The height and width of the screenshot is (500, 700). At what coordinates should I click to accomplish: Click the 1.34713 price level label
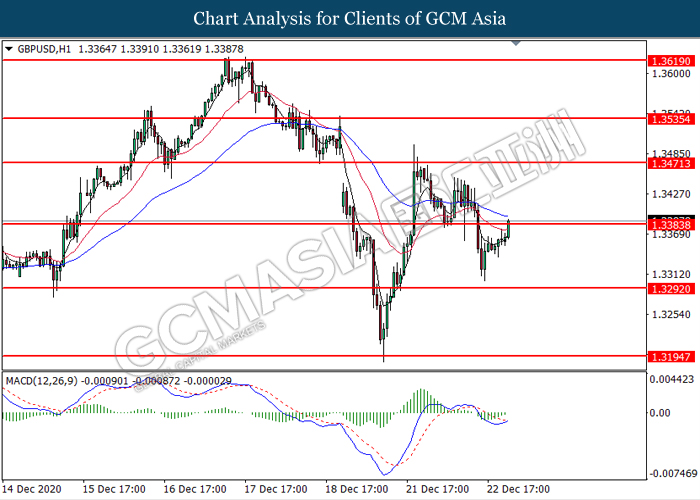click(671, 163)
